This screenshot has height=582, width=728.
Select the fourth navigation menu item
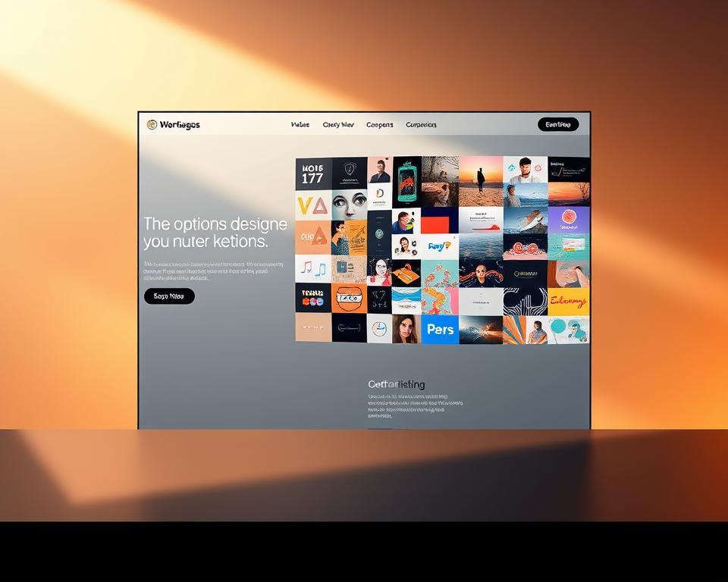[421, 125]
